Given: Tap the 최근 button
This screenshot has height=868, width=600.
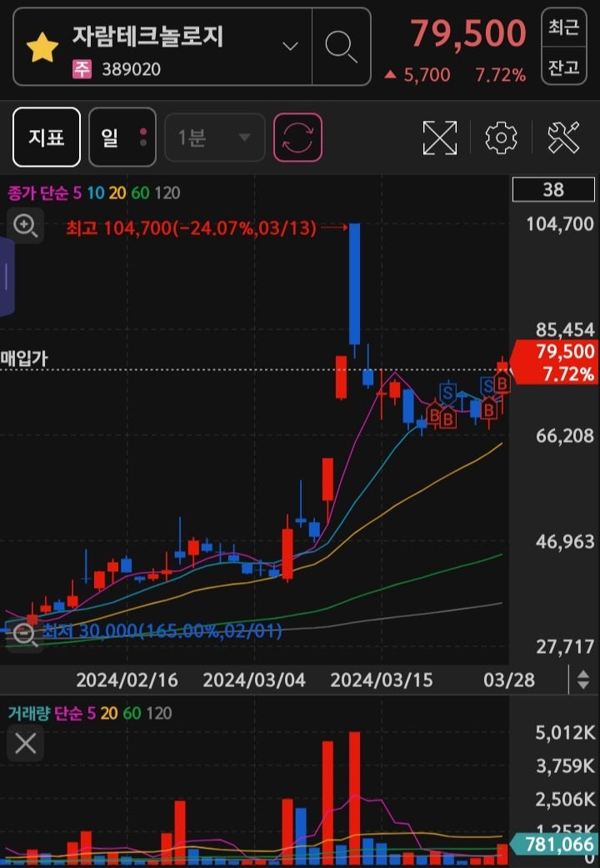Looking at the screenshot, I should pos(563,27).
